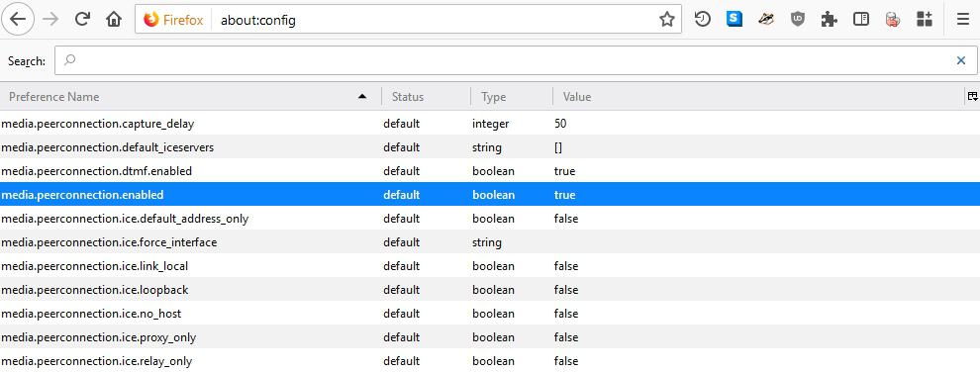Open the Privacy Badger extension icon

766,20
